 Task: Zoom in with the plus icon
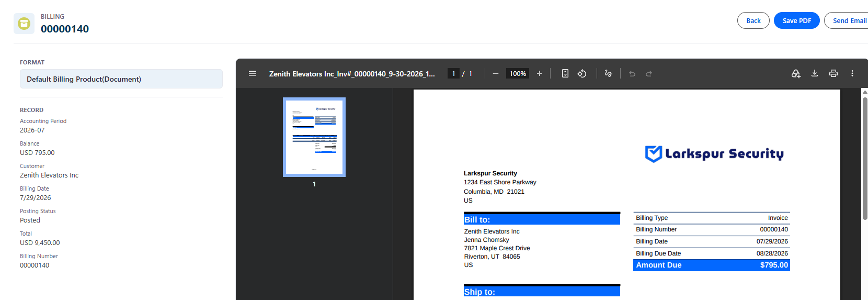point(540,73)
